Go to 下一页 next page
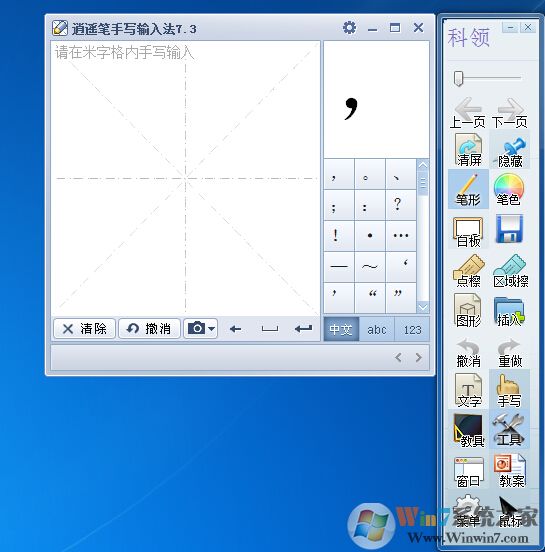The height and width of the screenshot is (552, 545). coord(509,113)
